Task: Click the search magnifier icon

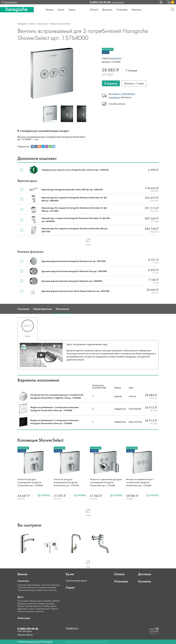Action: pyautogui.click(x=172, y=10)
